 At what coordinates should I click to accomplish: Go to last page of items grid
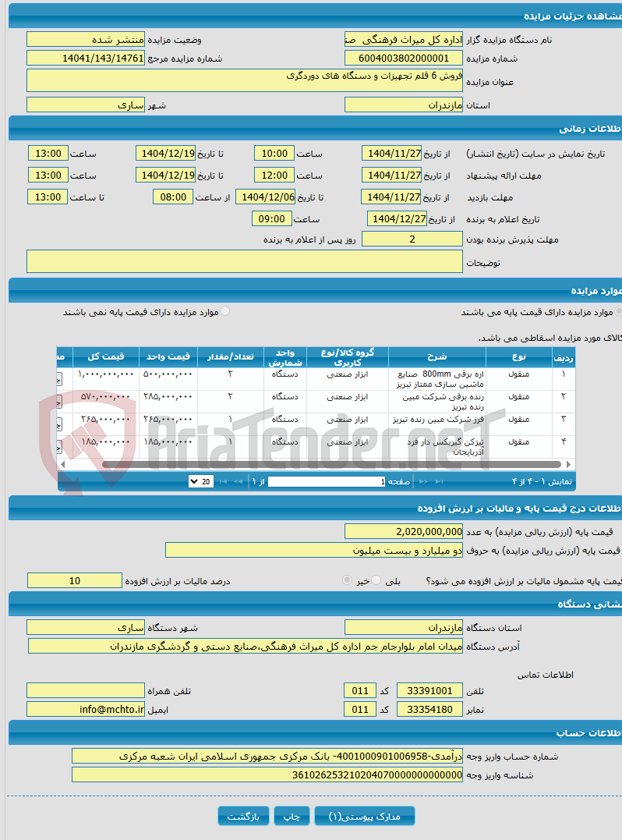[223, 481]
